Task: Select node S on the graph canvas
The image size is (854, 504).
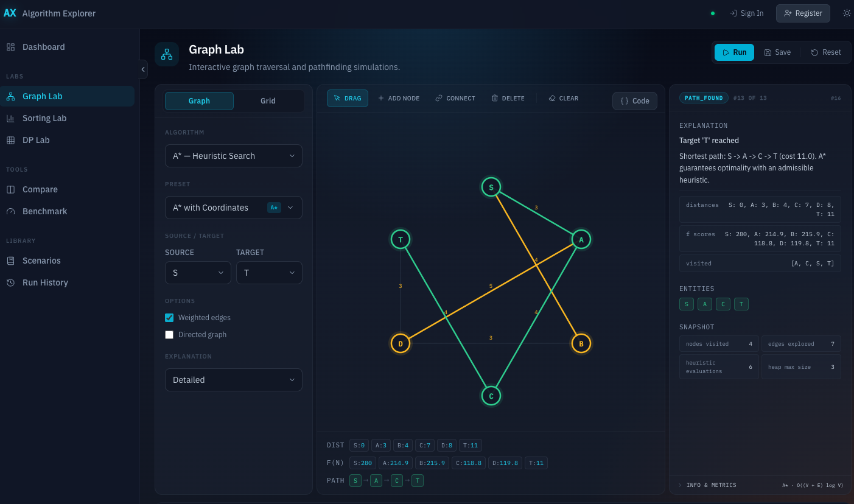Action: (491, 186)
